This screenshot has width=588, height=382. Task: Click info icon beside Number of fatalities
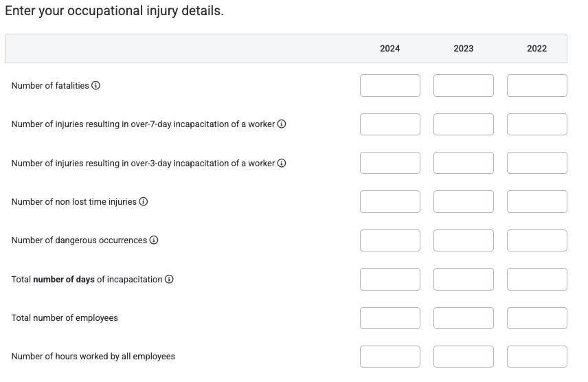click(x=95, y=86)
